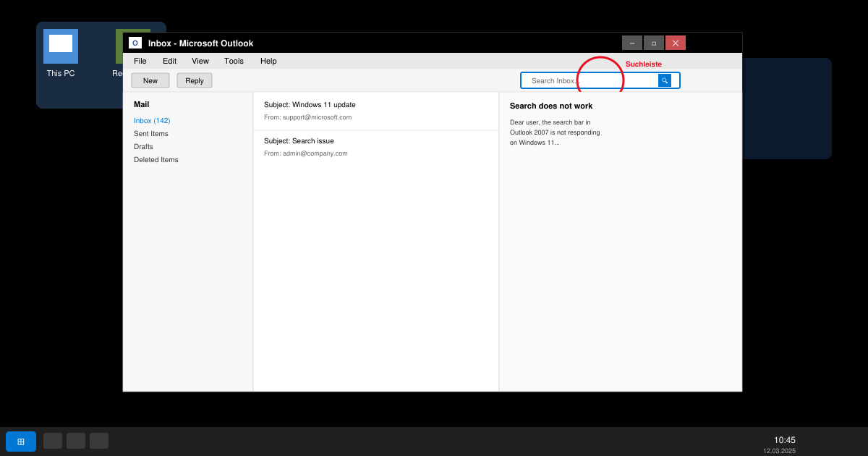Click the taskbar clock 10:45
The width and height of the screenshot is (868, 456).
click(x=785, y=440)
